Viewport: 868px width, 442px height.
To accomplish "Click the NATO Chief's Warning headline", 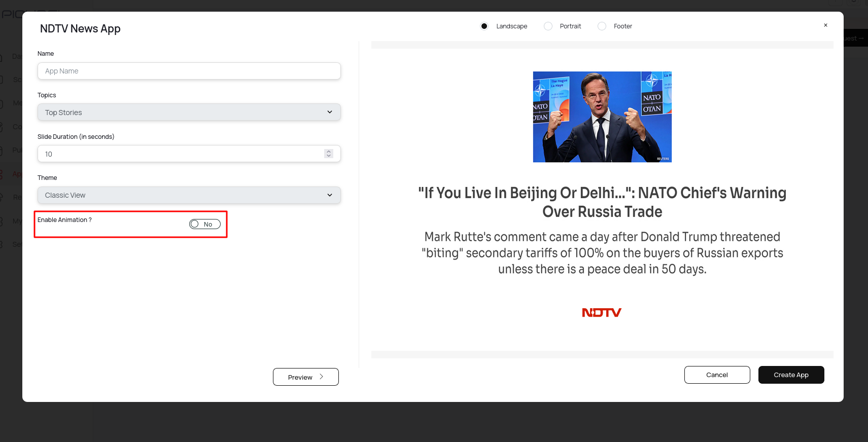I will tap(602, 202).
